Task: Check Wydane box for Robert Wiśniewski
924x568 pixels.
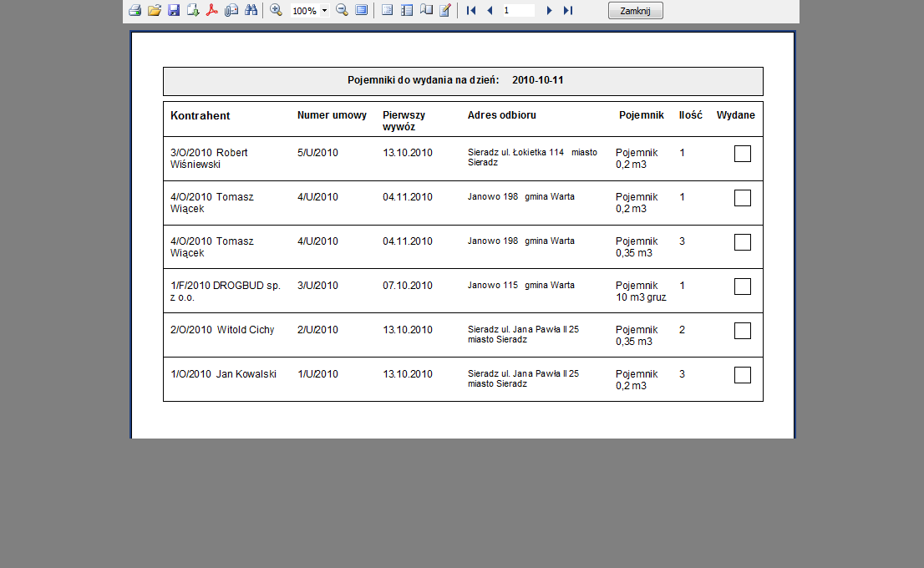Action: 742,154
